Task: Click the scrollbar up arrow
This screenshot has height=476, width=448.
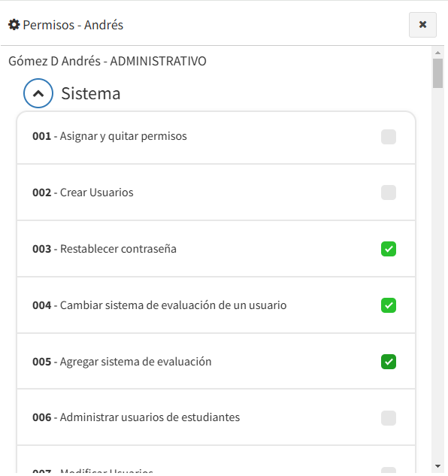Action: (x=437, y=53)
